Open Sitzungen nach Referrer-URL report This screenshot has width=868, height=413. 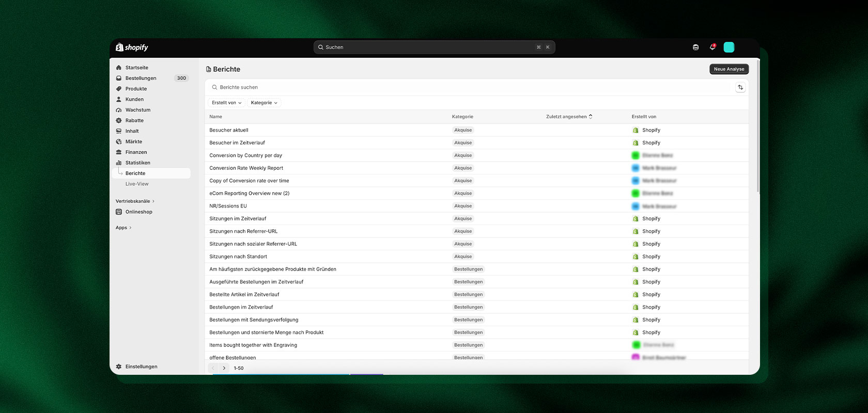[243, 231]
